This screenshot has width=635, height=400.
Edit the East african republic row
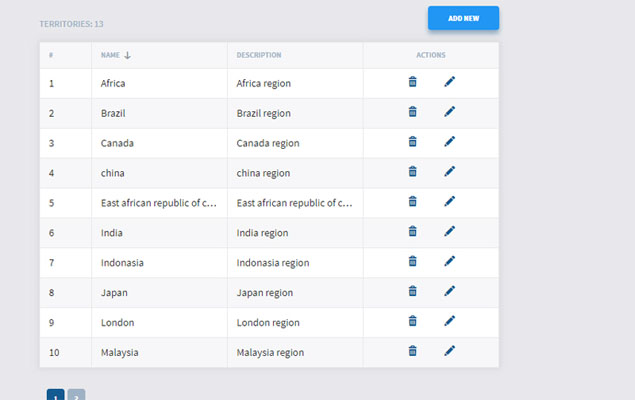[449, 202]
